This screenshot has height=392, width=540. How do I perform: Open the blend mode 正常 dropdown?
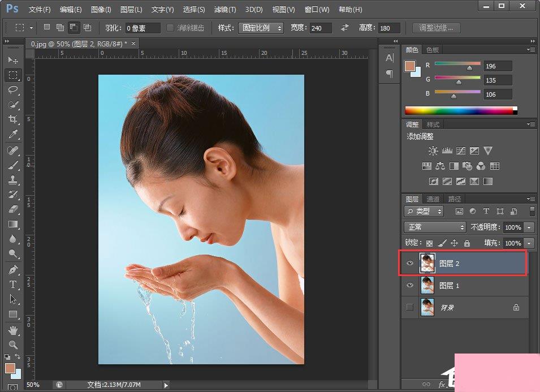coord(435,227)
